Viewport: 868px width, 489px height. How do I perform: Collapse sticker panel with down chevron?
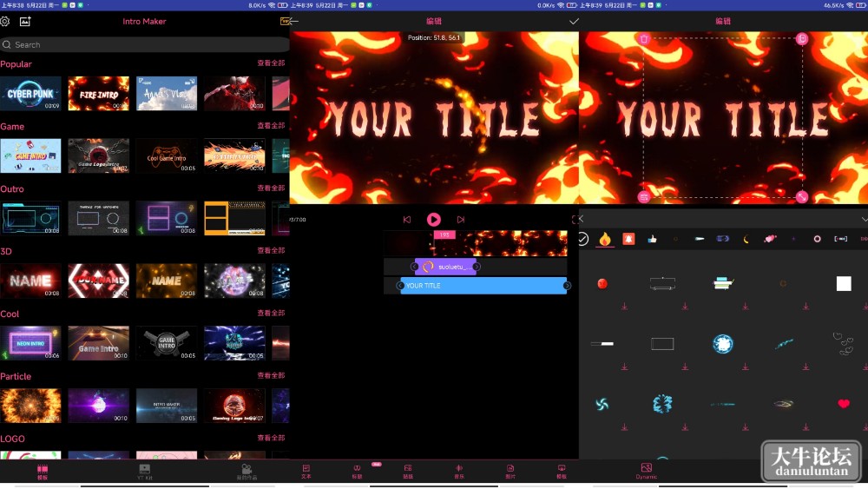pyautogui.click(x=865, y=219)
